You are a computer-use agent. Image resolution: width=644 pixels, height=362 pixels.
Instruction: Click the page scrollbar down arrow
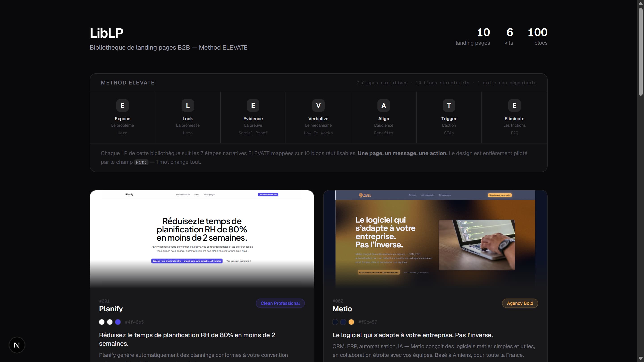point(640,359)
